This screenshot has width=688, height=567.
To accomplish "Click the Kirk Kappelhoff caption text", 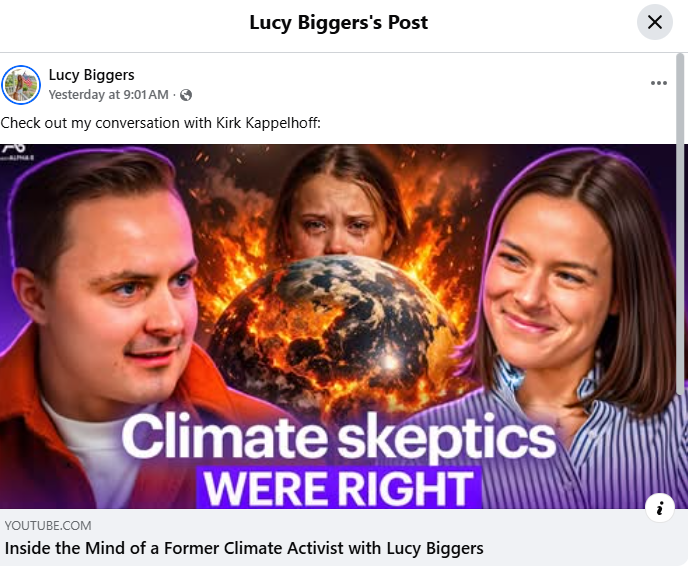I will [268, 123].
